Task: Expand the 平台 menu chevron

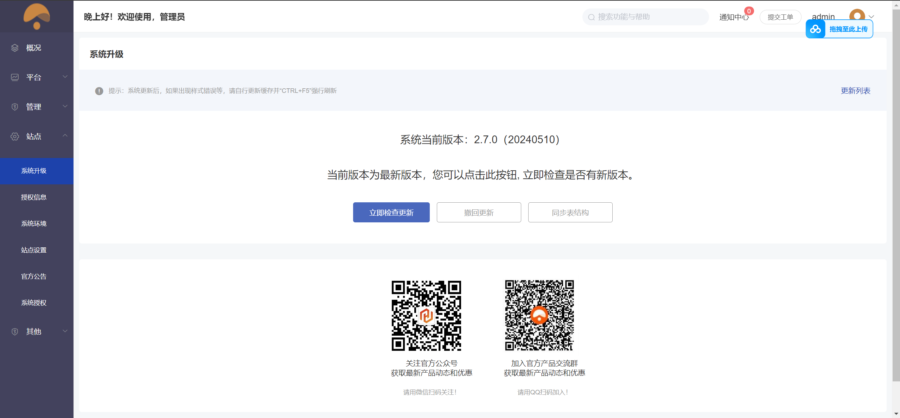Action: 65,77
